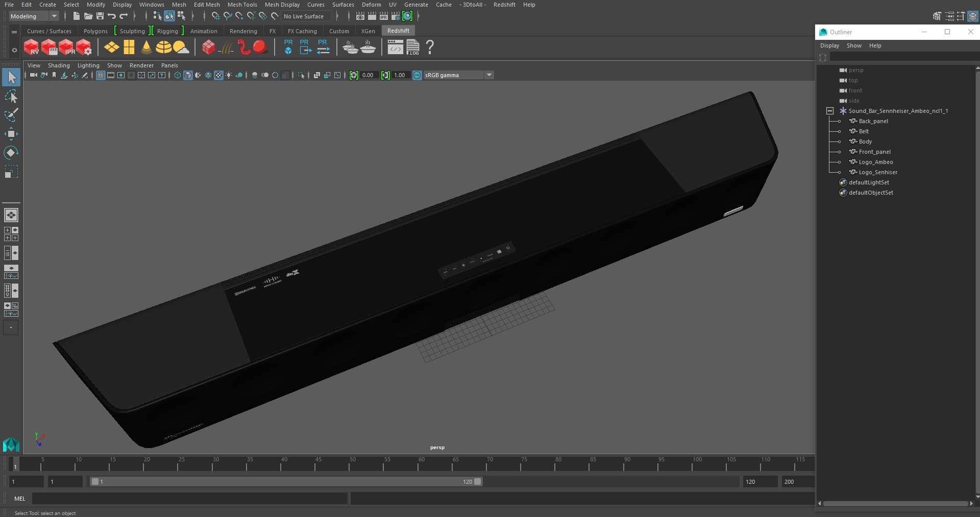Click the undo arrow icon
Image resolution: width=980 pixels, height=517 pixels.
(x=112, y=16)
